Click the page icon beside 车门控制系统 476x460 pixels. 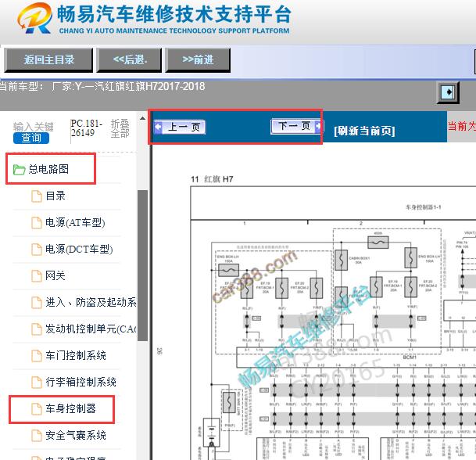pyautogui.click(x=37, y=356)
